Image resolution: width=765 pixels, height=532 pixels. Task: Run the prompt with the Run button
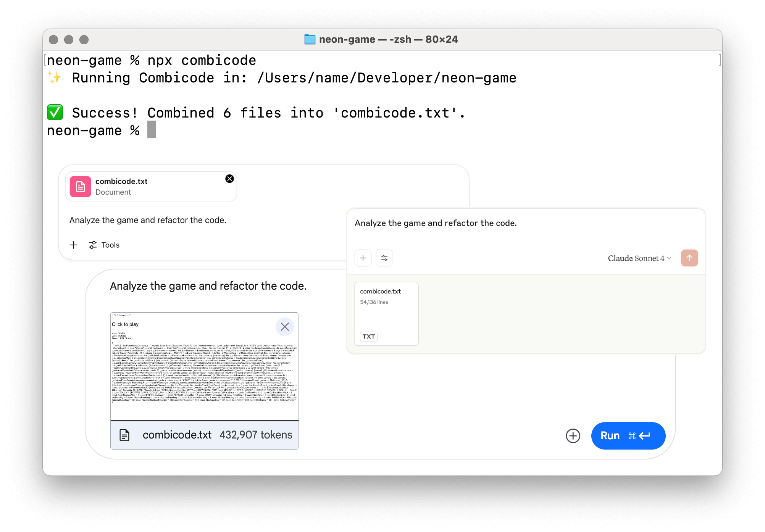(628, 436)
